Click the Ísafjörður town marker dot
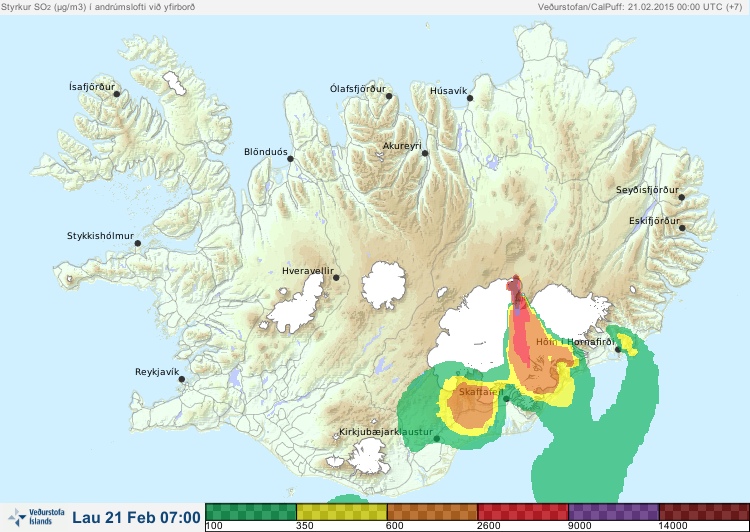 coord(116,94)
